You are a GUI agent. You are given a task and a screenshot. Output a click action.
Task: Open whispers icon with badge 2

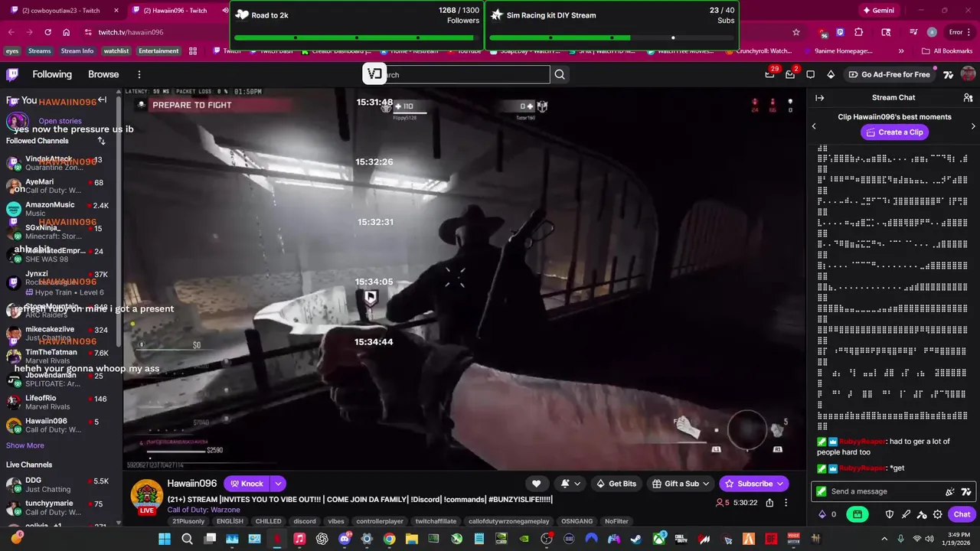coord(790,74)
